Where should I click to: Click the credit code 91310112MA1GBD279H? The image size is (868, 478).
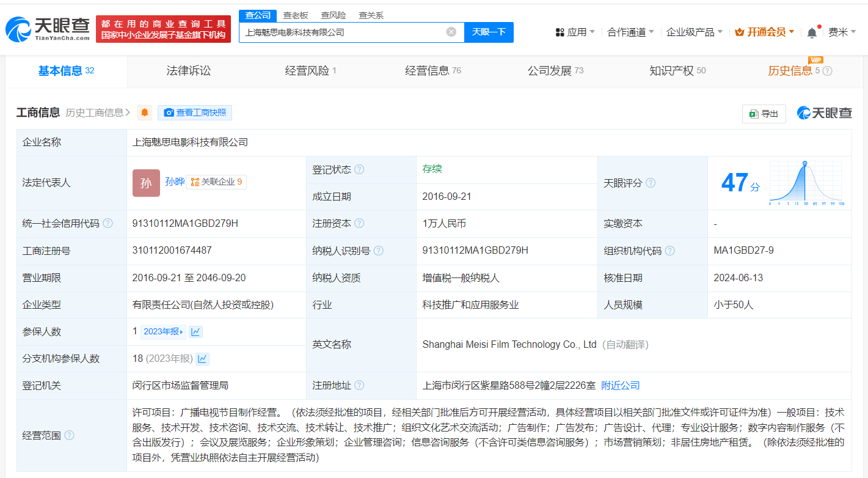(185, 224)
